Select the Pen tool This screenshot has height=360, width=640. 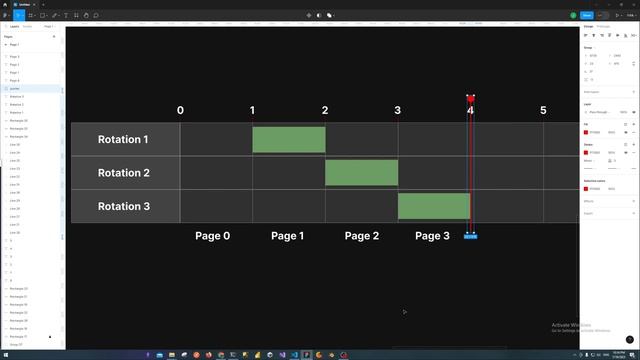(54, 16)
